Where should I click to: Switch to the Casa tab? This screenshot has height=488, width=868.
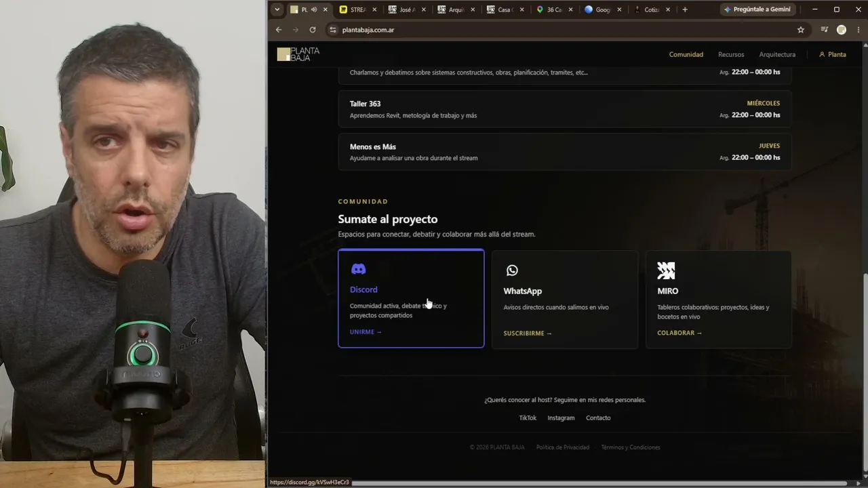pyautogui.click(x=505, y=9)
